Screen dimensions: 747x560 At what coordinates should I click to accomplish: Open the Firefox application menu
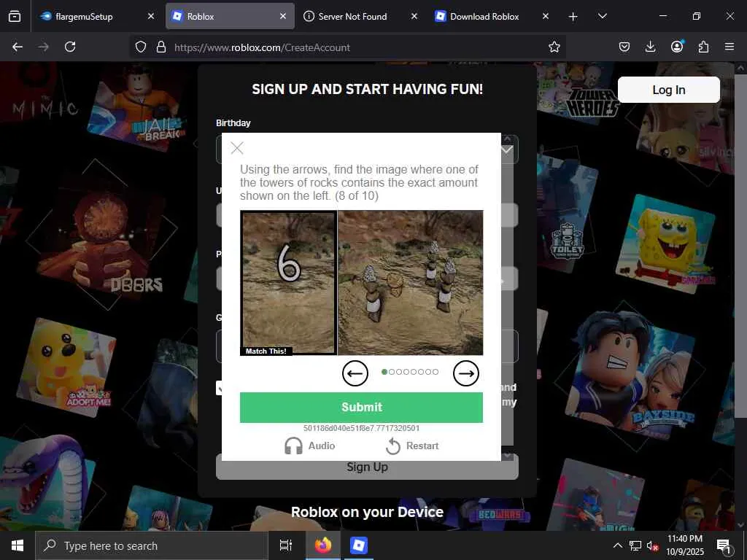(729, 47)
